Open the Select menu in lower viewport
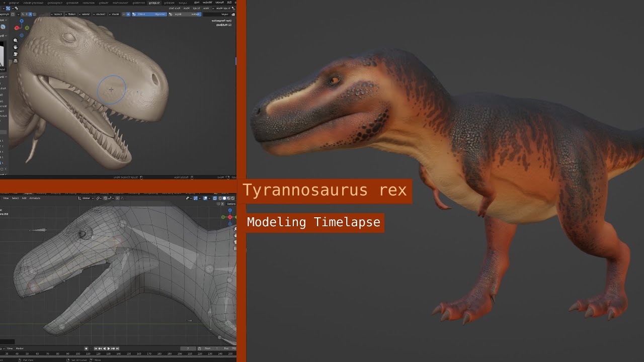Screen dimensions: 644x362 (x=15, y=198)
